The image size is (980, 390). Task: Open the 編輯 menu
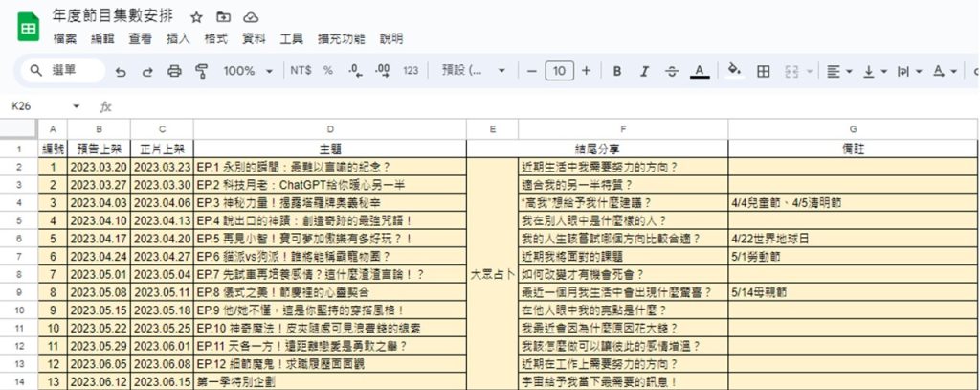[102, 39]
